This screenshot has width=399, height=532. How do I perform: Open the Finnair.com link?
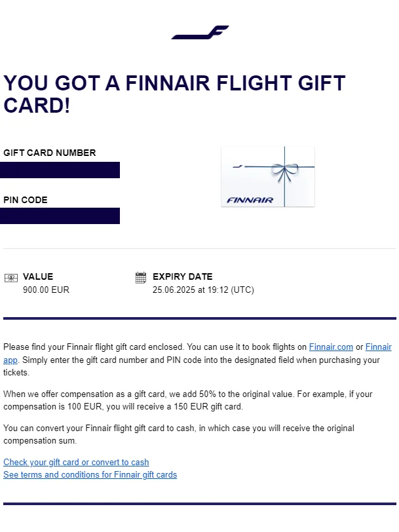pos(331,347)
